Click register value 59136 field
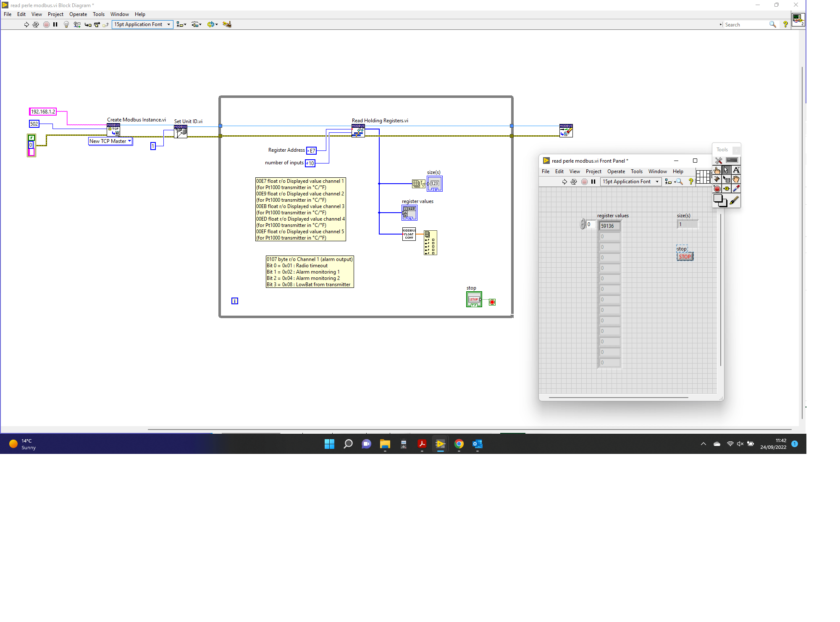The height and width of the screenshot is (622, 840). point(609,226)
